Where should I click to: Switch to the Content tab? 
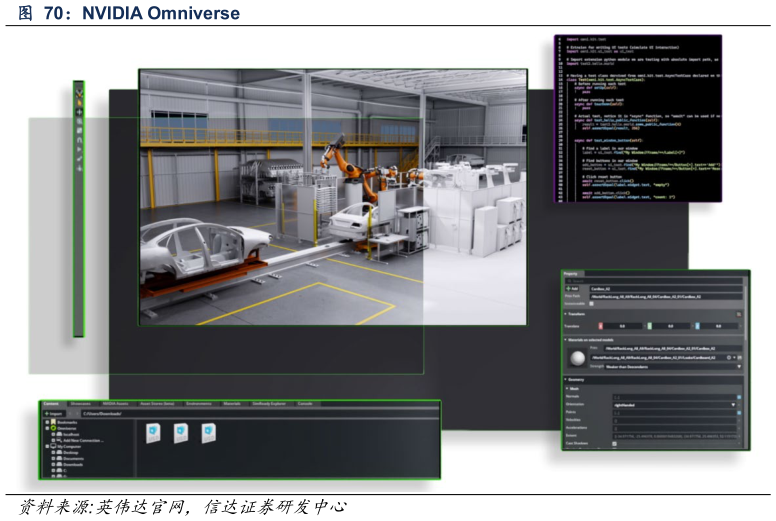51,404
